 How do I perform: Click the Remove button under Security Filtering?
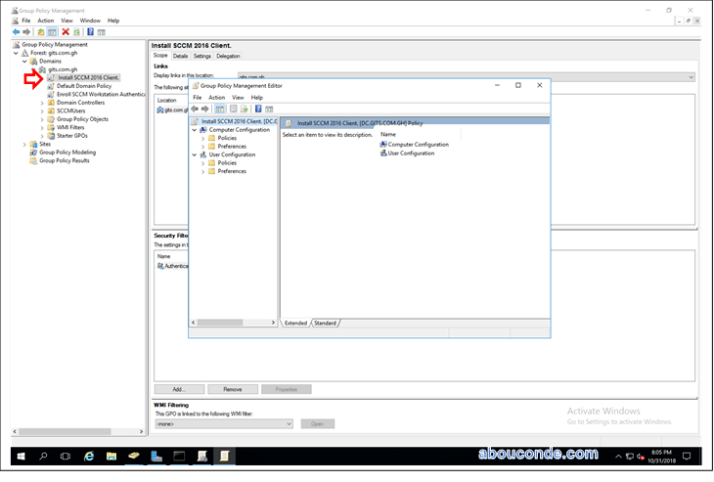[232, 388]
